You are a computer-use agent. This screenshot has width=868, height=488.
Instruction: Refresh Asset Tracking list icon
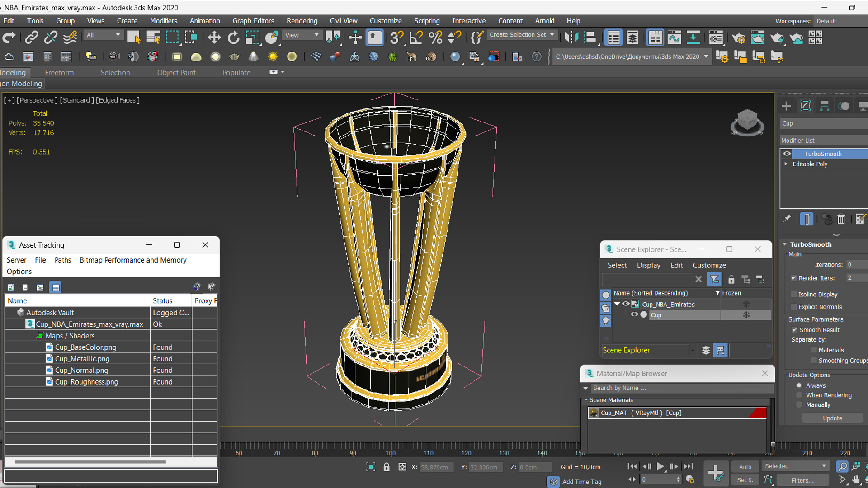pyautogui.click(x=11, y=287)
